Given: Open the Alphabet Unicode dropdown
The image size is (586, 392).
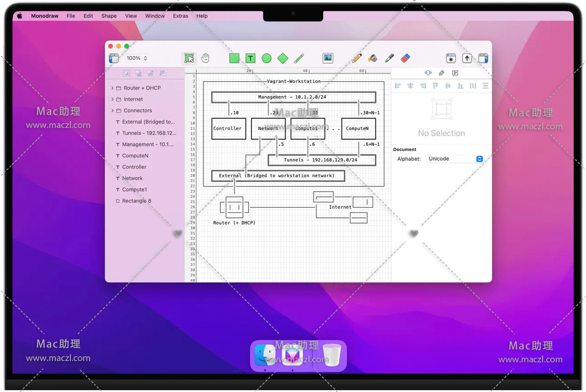Looking at the screenshot, I should click(x=454, y=159).
